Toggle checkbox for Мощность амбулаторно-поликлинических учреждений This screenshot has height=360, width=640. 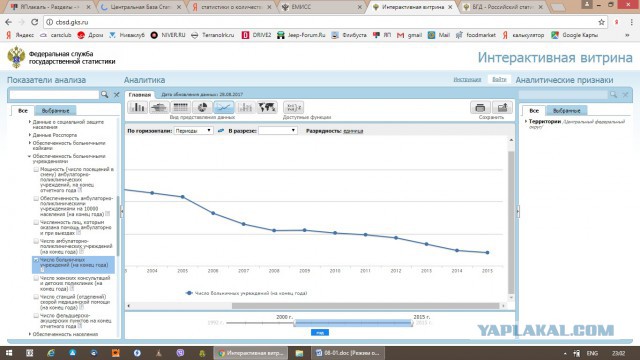coord(36,169)
